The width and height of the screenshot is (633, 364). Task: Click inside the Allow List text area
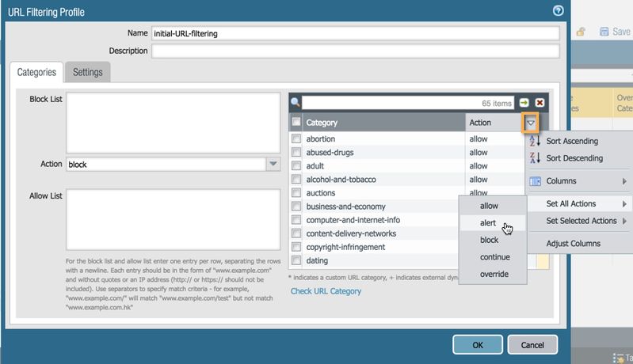tap(174, 220)
